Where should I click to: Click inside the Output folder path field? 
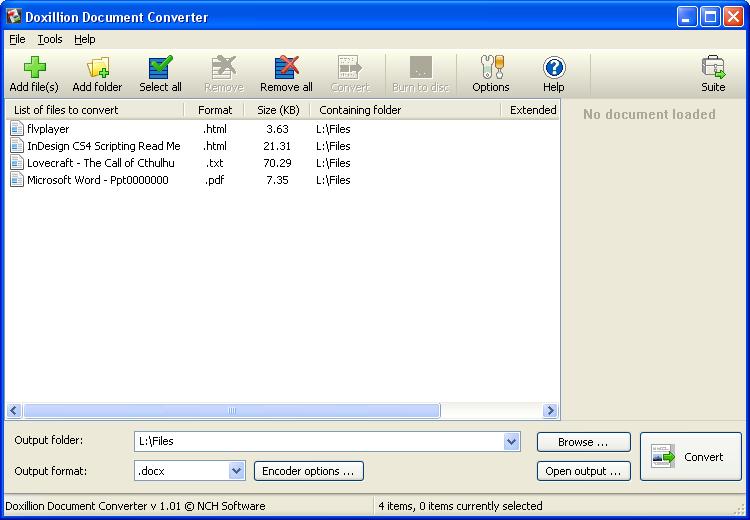point(319,441)
